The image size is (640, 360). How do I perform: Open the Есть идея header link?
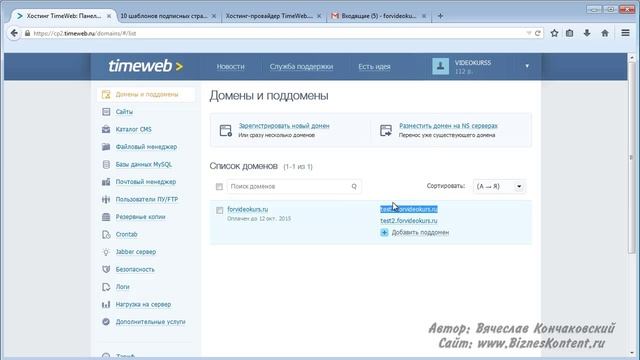pyautogui.click(x=374, y=67)
